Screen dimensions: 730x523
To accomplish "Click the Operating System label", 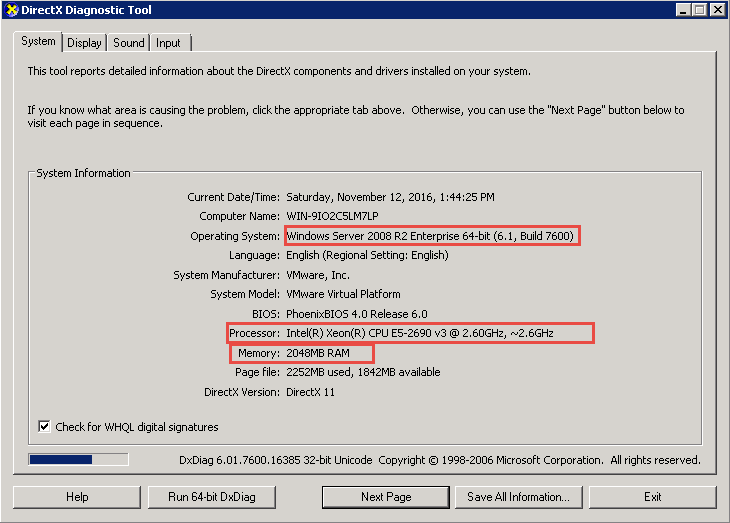I will click(235, 236).
